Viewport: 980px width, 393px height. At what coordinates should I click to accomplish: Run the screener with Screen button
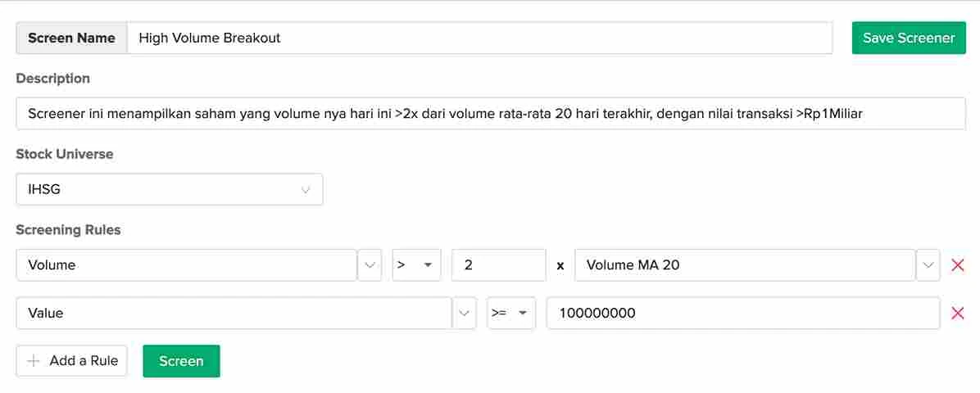click(x=181, y=361)
